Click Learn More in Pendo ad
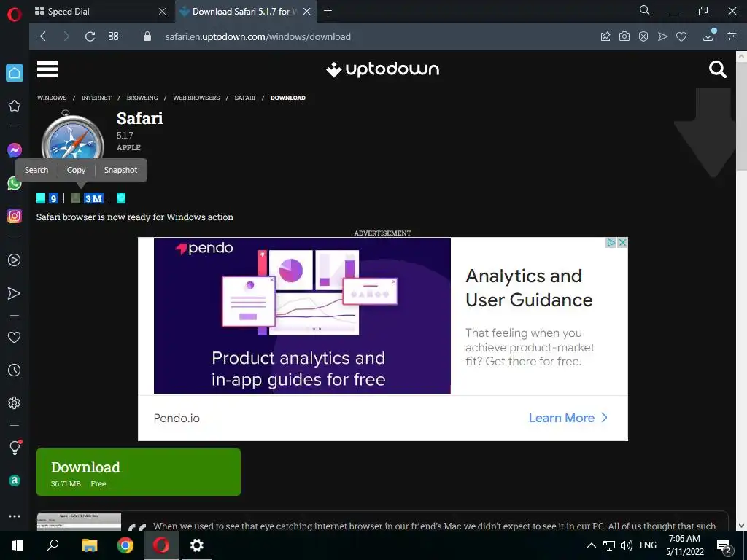 coord(568,418)
